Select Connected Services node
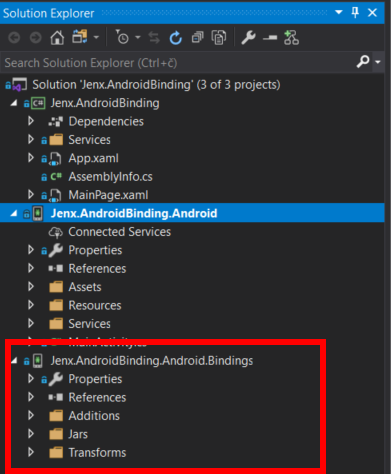Screen dimensions: 391x474 click(x=119, y=232)
